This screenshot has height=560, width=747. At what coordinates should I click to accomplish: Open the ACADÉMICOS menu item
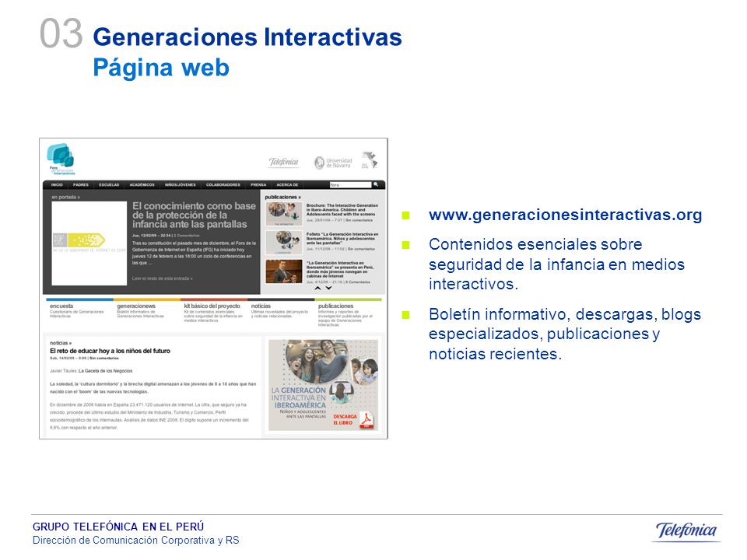tap(142, 185)
